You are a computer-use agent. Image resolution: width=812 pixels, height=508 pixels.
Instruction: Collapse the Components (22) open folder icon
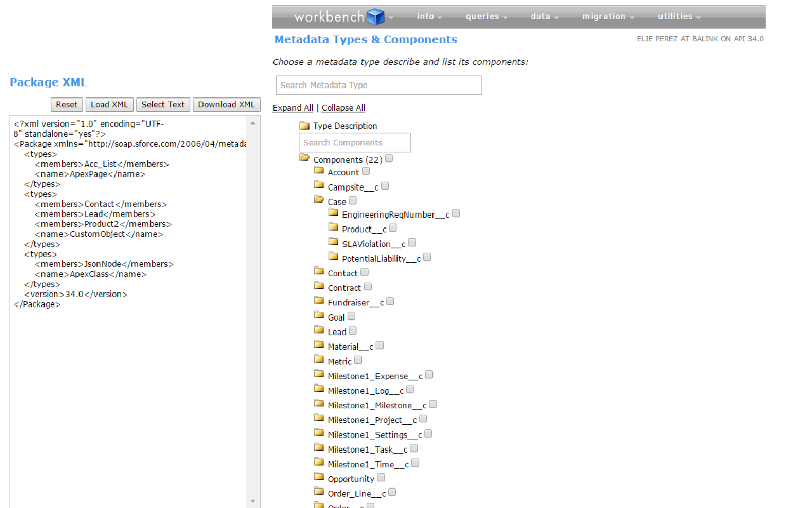(x=304, y=157)
